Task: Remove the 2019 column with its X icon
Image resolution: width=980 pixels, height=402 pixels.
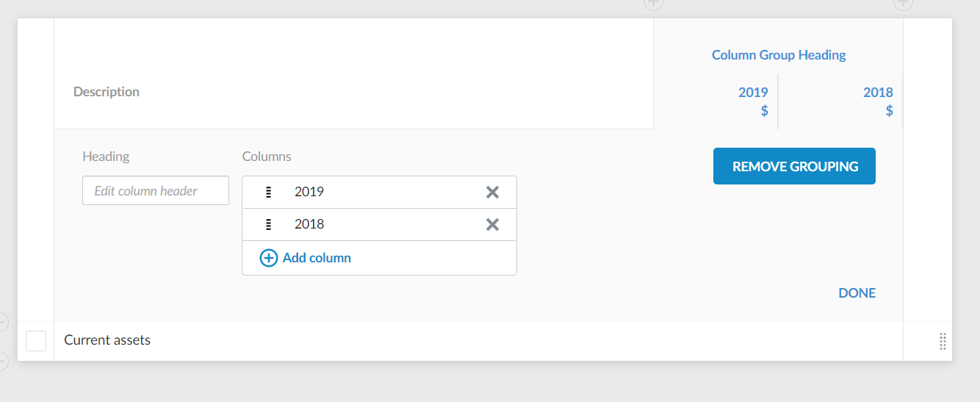Action: click(x=492, y=193)
